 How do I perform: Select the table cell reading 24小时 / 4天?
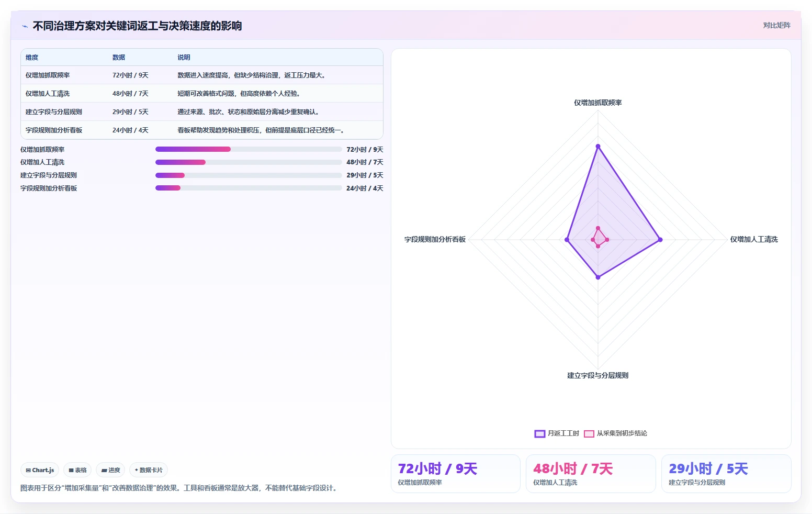[130, 130]
